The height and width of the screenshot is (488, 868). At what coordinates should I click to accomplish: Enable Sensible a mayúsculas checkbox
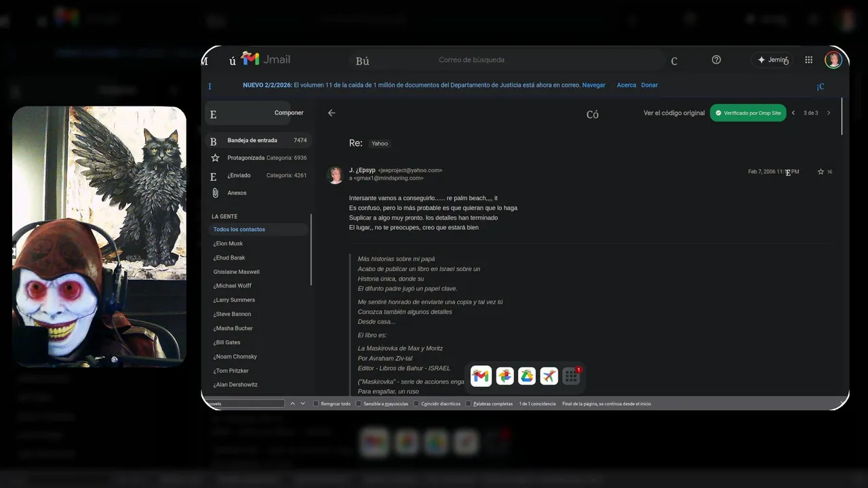pyautogui.click(x=359, y=404)
